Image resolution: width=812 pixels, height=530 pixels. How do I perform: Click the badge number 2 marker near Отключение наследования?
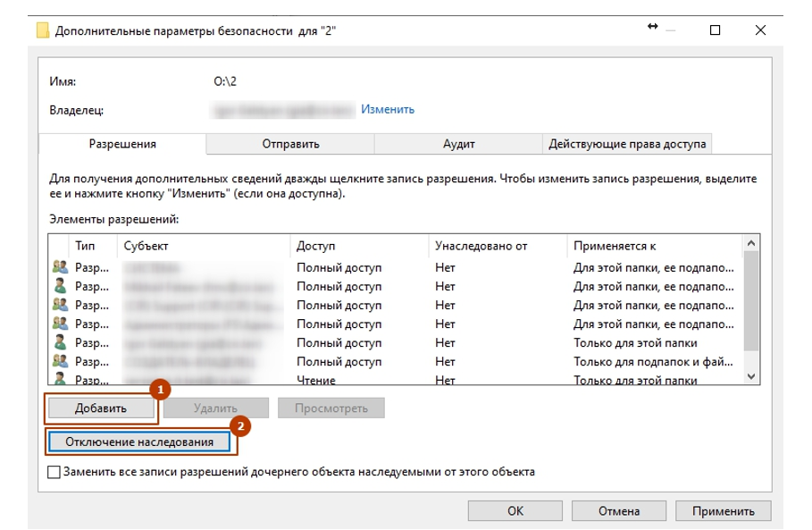(x=239, y=425)
